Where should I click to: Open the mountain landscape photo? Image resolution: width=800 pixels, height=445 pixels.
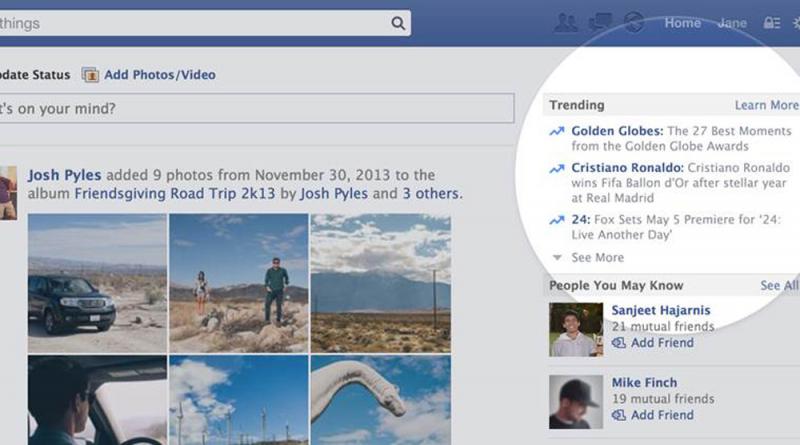381,283
